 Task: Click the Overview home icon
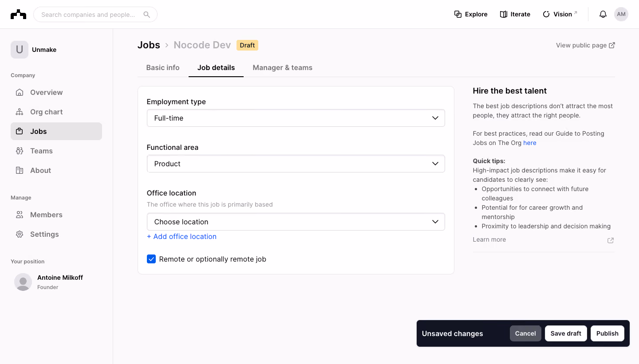tap(20, 92)
